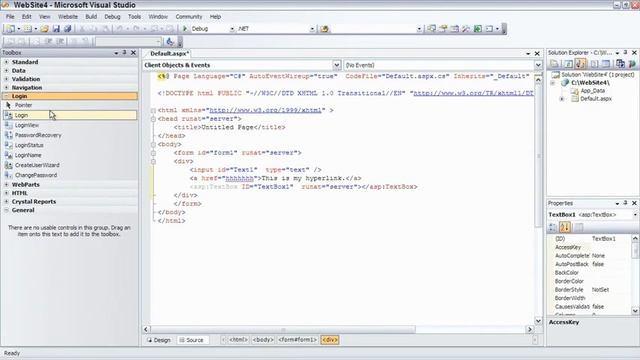
Task: Switch to the Default.aspx* document tab
Action: click(x=169, y=53)
